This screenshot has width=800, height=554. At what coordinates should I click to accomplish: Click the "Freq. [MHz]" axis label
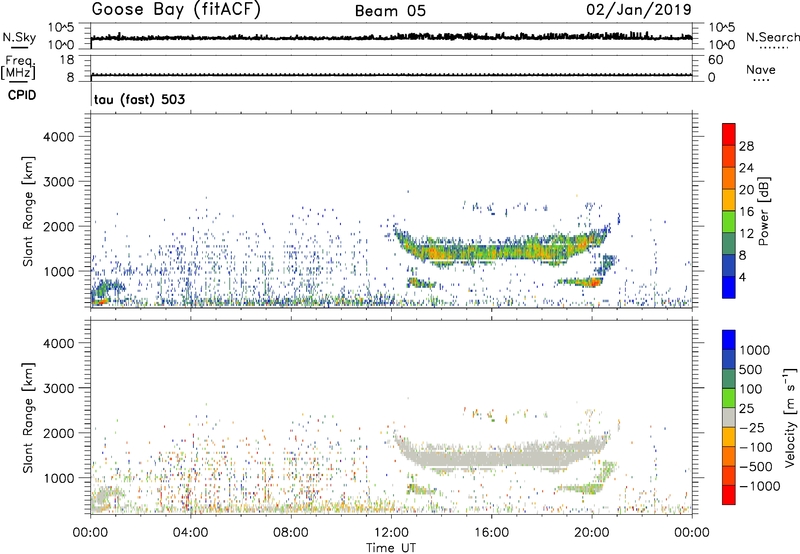18,67
